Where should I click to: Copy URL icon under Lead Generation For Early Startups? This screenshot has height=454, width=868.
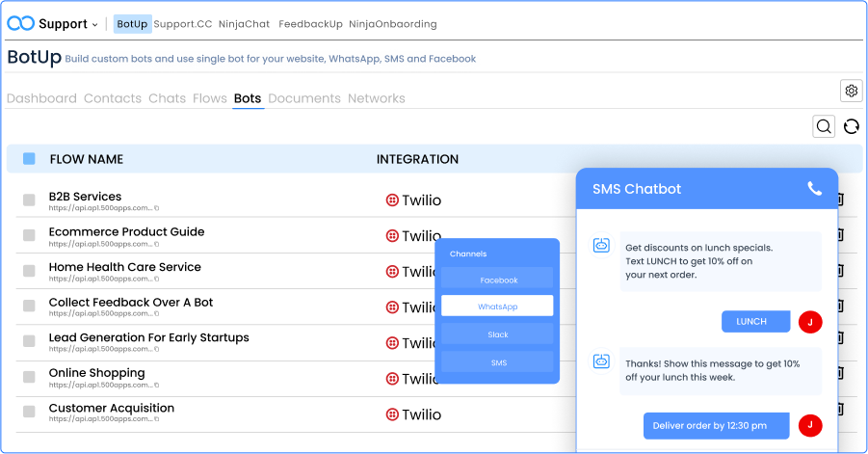(x=157, y=349)
